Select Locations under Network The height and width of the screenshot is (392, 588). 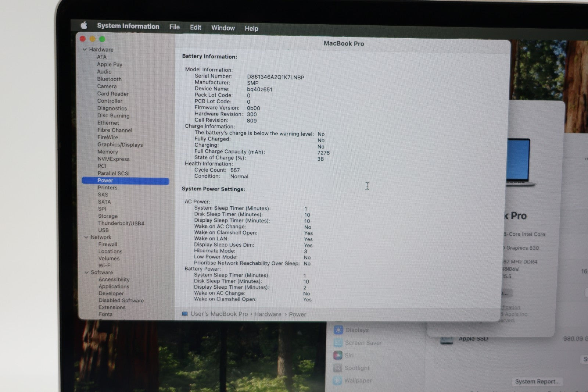click(x=110, y=252)
